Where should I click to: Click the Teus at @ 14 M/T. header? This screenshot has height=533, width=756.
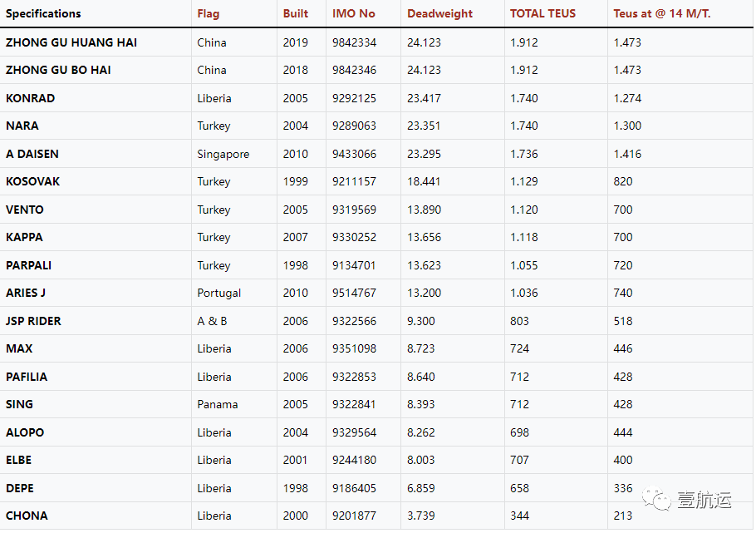click(x=662, y=13)
